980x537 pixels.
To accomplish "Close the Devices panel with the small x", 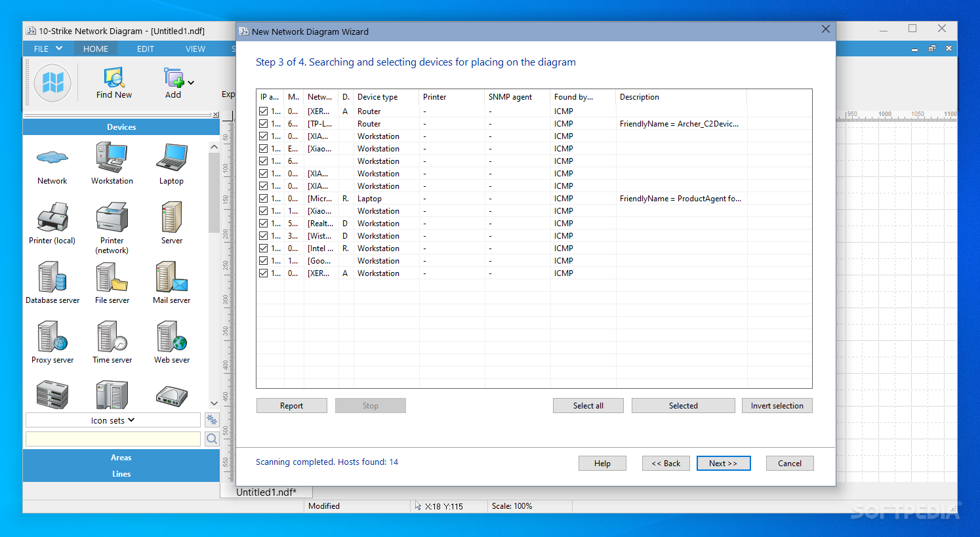I will pos(216,115).
